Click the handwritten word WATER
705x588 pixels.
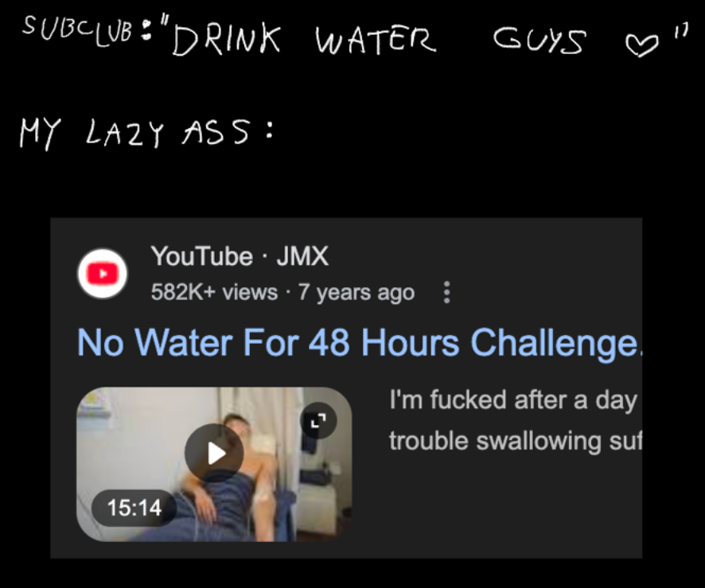[376, 39]
